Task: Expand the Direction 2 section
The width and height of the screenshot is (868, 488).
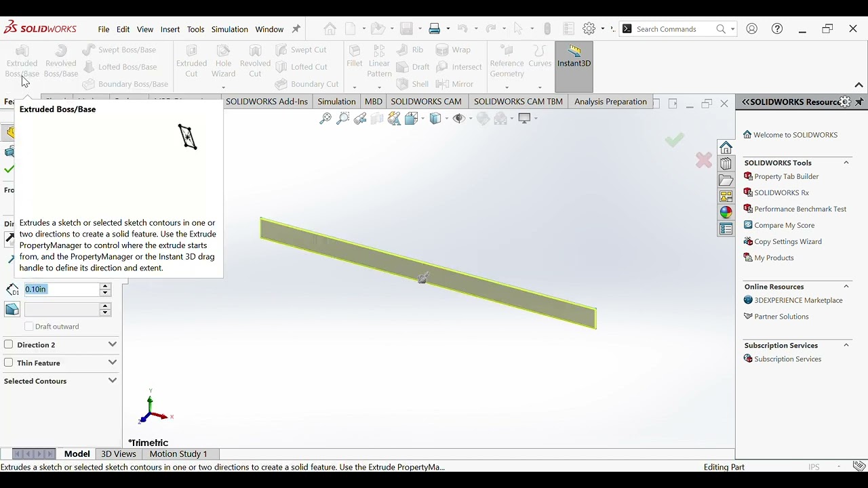Action: coord(113,344)
